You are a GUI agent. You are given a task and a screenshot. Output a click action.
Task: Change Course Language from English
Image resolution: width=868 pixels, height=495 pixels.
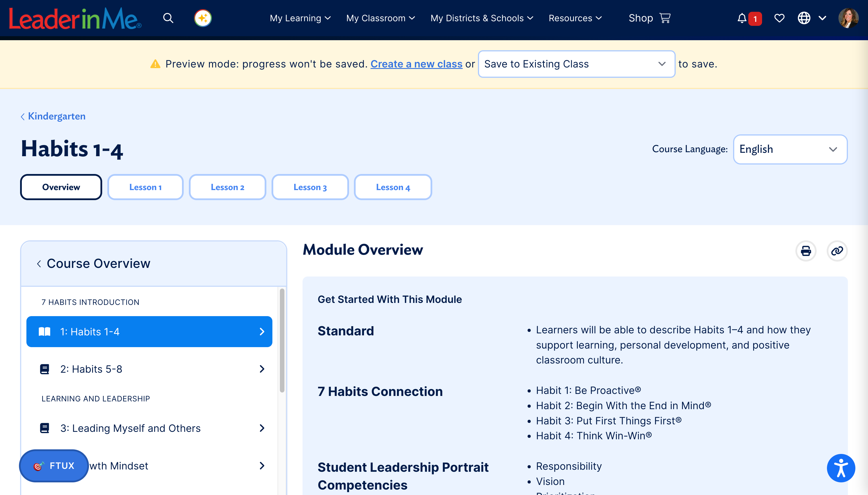tap(790, 149)
